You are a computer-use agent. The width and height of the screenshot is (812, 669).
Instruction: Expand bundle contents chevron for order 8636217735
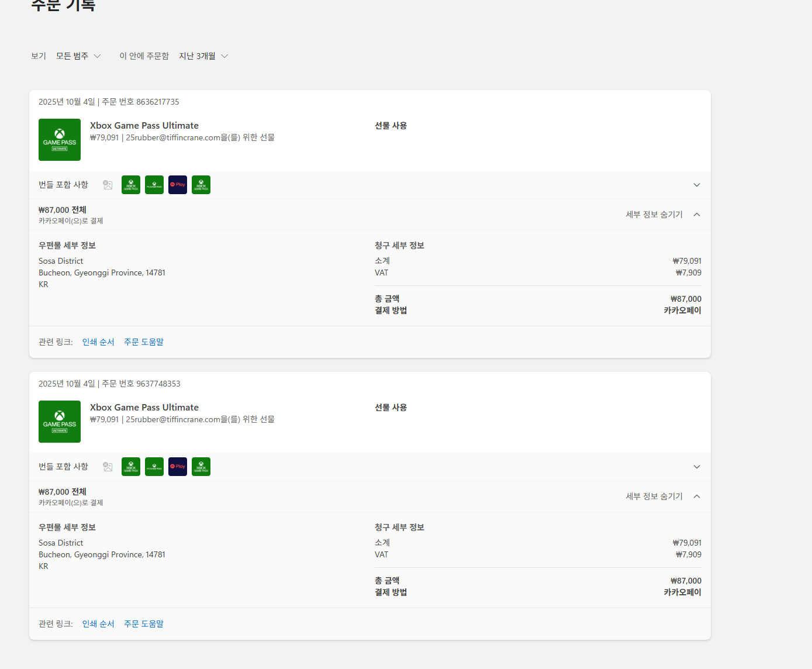pos(697,185)
